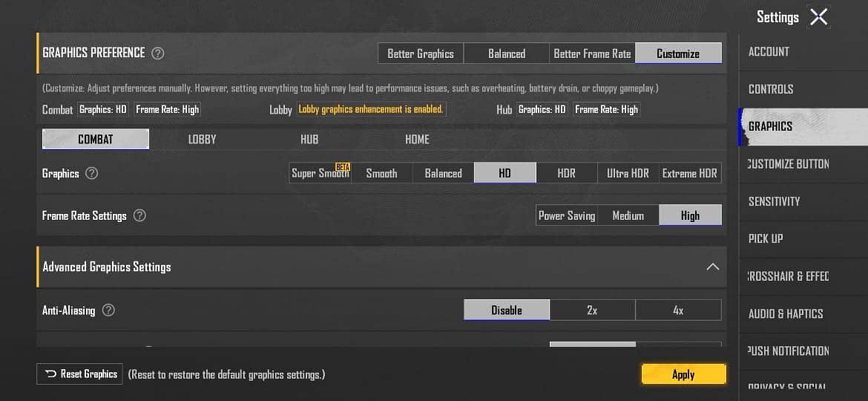
Task: Switch to the Lobby tab
Action: coord(202,140)
